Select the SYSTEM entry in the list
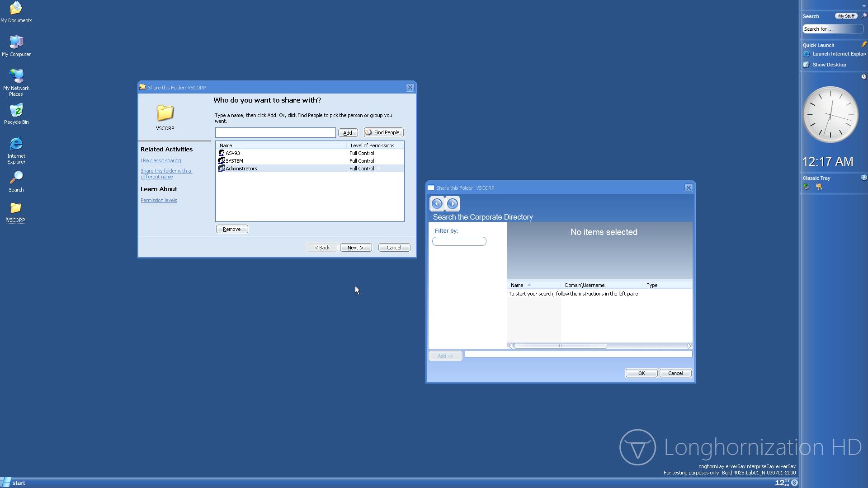The width and height of the screenshot is (868, 488). [234, 161]
